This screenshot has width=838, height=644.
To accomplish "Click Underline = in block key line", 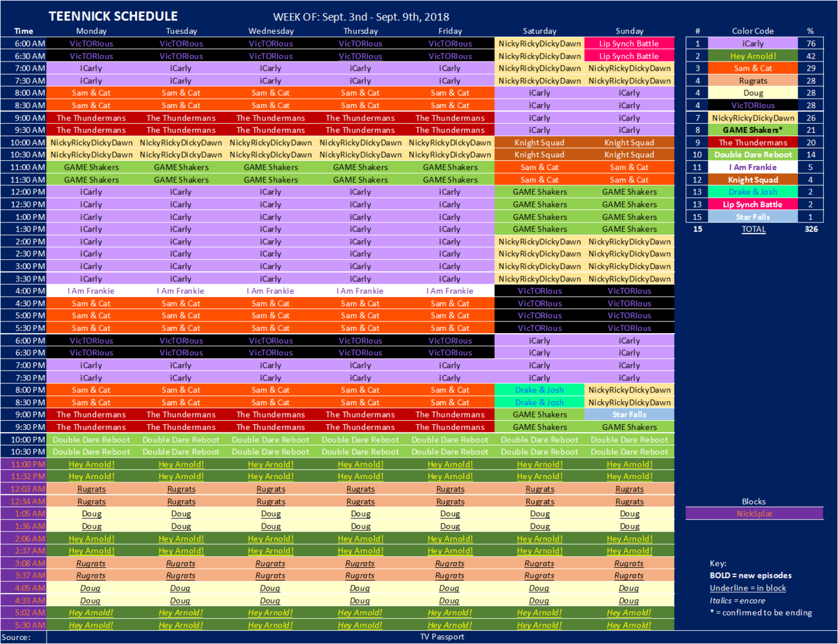I will (x=748, y=588).
